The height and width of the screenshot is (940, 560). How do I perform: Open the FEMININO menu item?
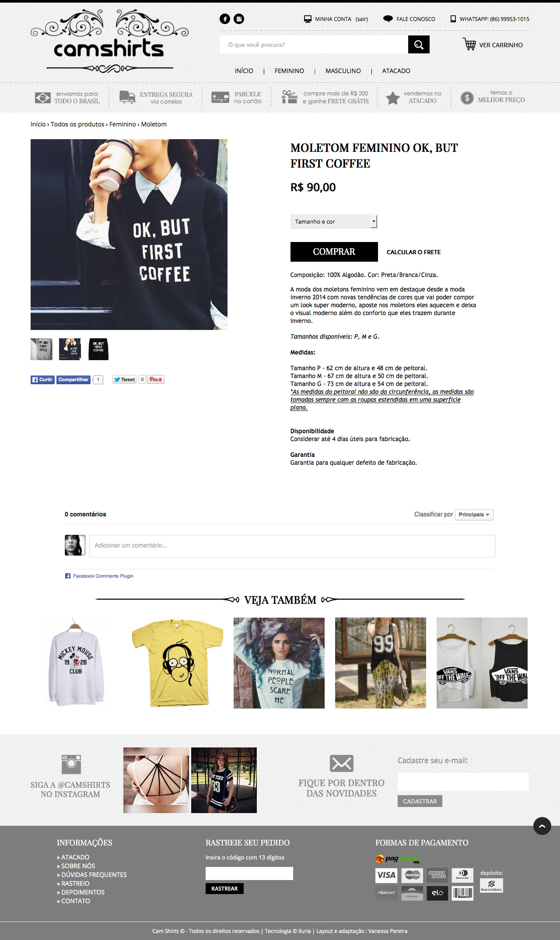(x=289, y=71)
